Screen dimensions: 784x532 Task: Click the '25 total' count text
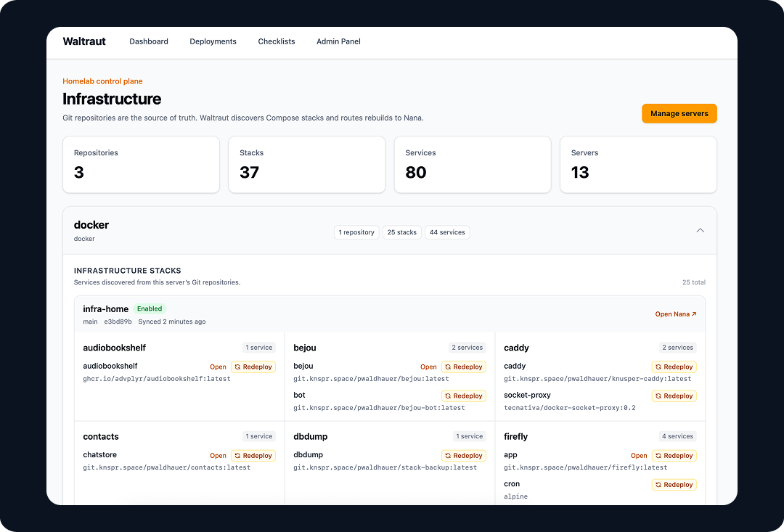point(694,282)
